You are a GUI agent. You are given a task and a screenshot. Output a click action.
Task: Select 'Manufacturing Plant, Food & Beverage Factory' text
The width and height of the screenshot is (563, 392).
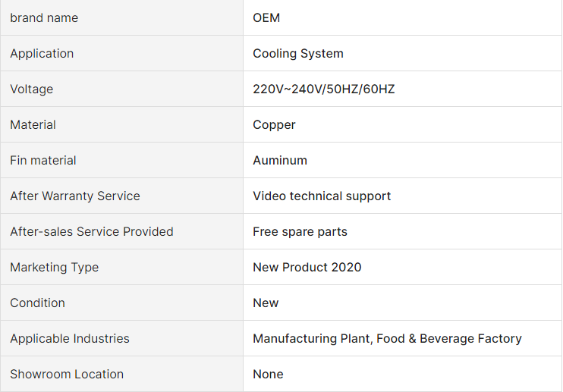pos(387,339)
